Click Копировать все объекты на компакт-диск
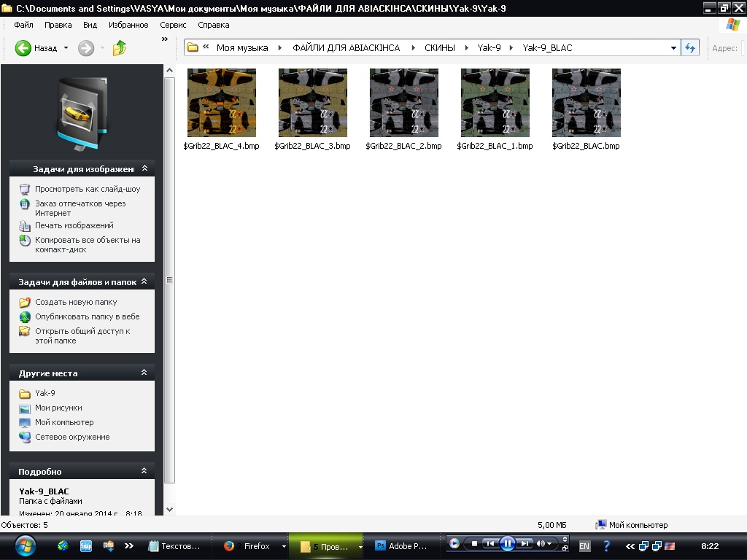 (x=88, y=244)
